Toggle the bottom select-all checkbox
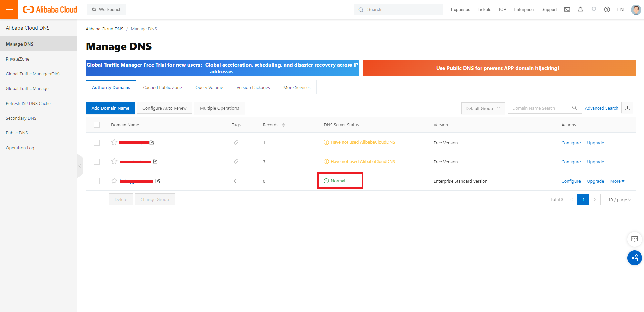Viewport: 644px width, 312px height. pos(97,200)
